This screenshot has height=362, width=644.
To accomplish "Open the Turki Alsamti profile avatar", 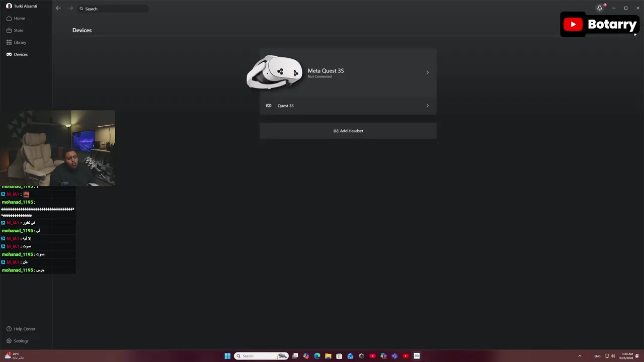I will coord(9,6).
